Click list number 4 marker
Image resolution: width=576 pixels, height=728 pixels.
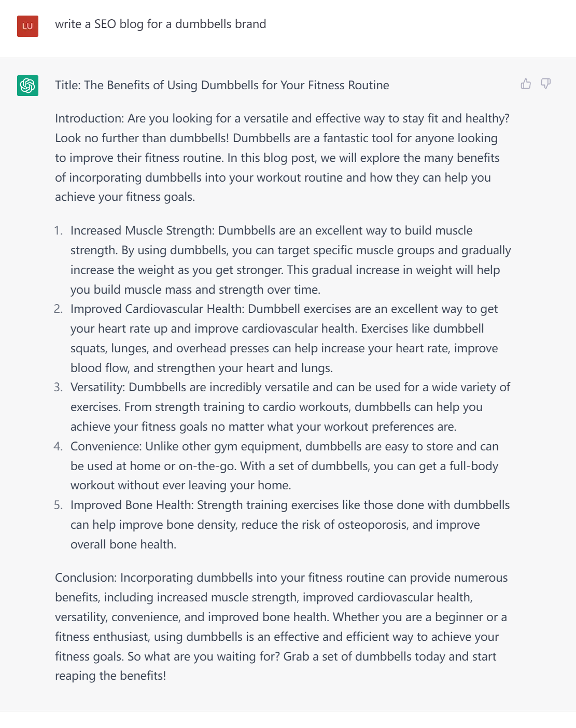(58, 447)
